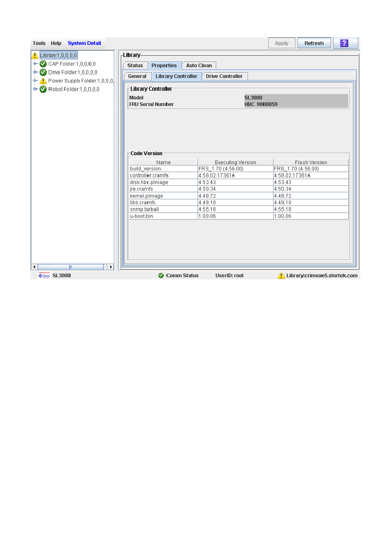Screen dimensions: 392x536
Task: Expand the Robot Folder tree node
Action: tap(35, 89)
